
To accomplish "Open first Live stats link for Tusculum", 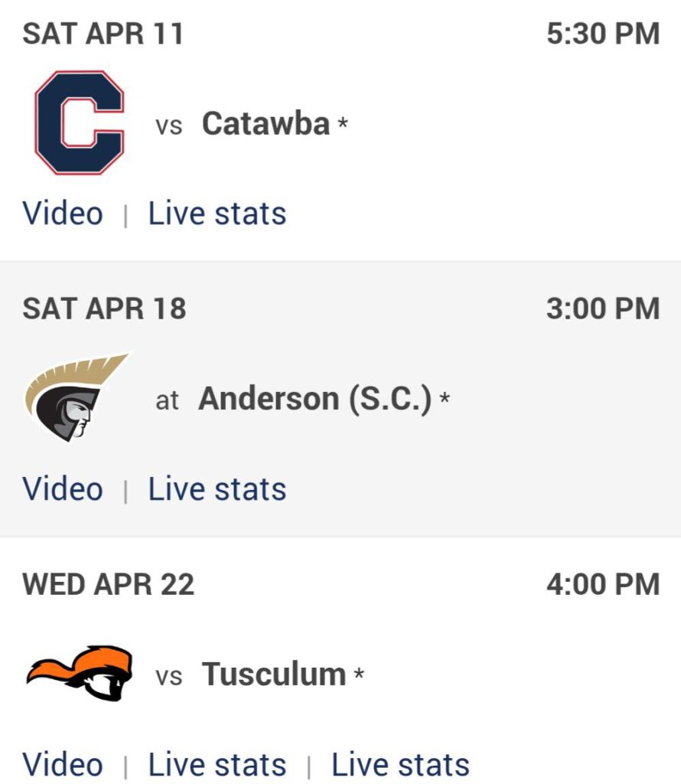I will [x=217, y=764].
